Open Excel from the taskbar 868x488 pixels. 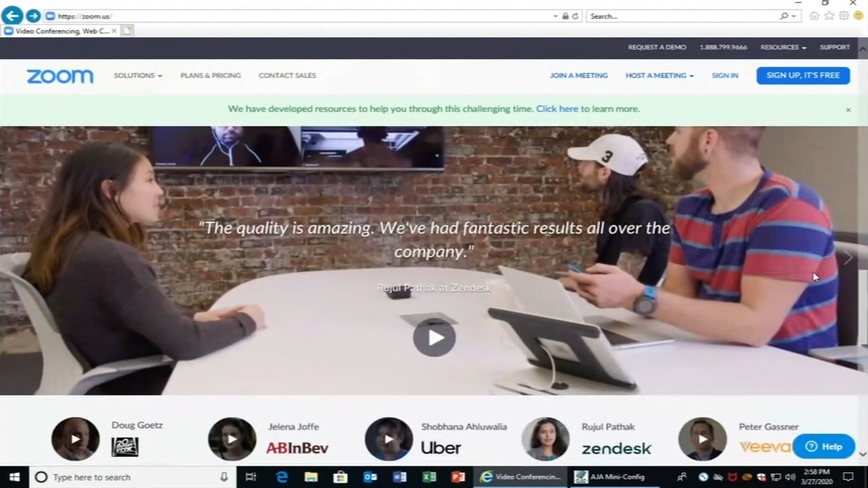pos(429,477)
